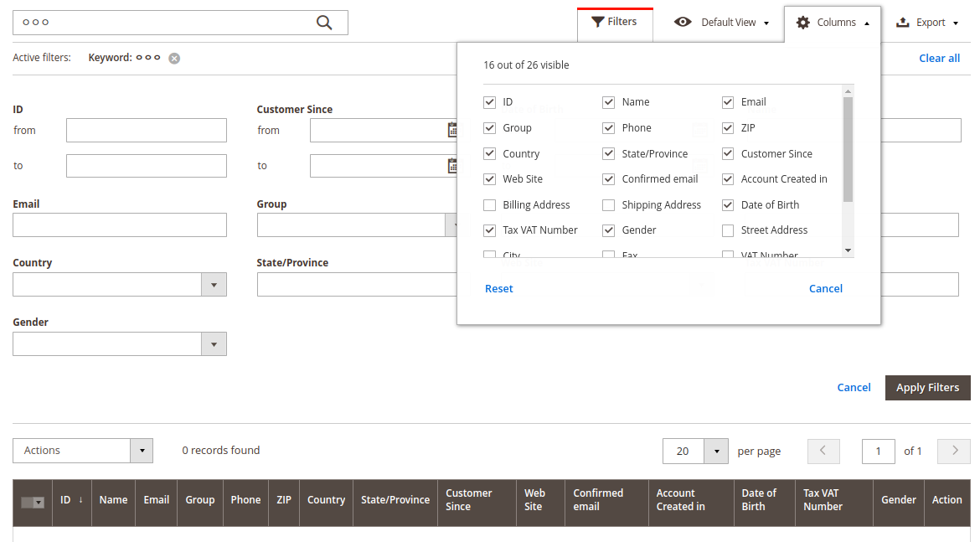Viewport: 980px width, 542px height.
Task: Hide the Country column
Action: [x=489, y=154]
